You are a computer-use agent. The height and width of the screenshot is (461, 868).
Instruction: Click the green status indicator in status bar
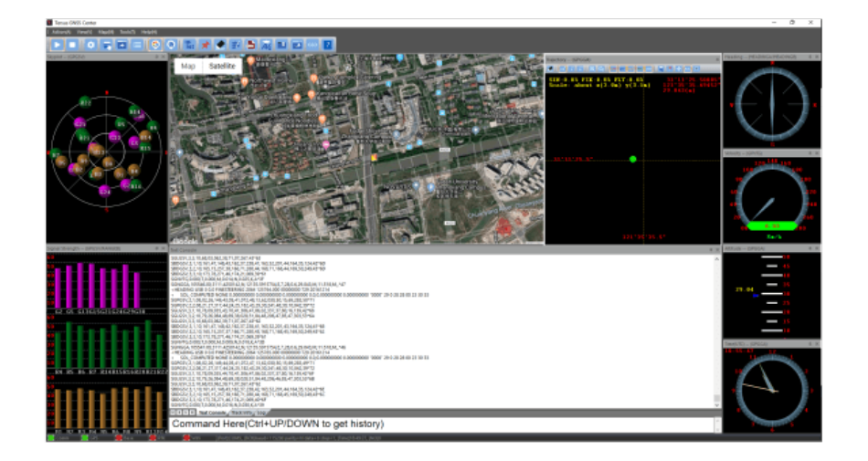coord(51,438)
